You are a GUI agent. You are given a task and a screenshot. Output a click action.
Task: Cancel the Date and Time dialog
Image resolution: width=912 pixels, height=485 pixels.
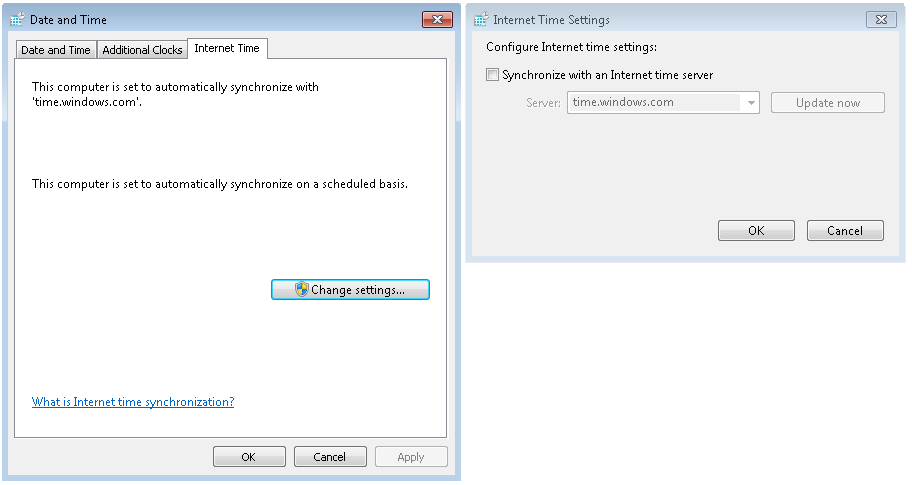click(x=330, y=457)
